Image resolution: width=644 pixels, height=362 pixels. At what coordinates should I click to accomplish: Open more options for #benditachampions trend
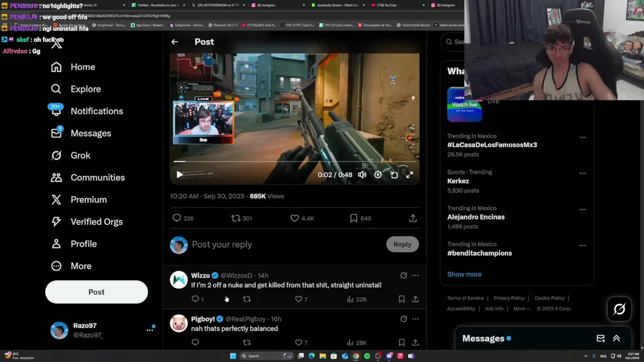(582, 245)
